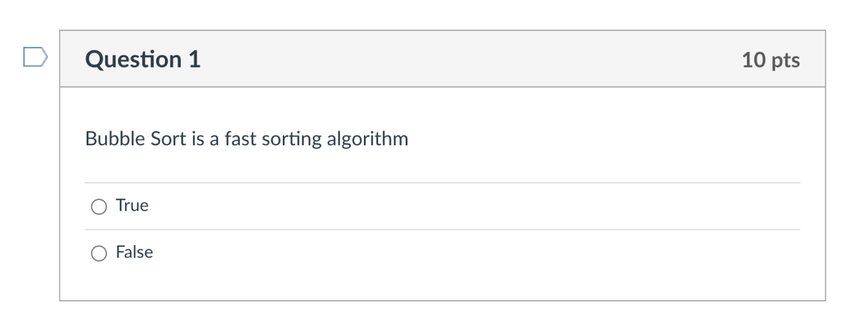Click the words 'Bubble Sort' in the prompt

coord(136,138)
